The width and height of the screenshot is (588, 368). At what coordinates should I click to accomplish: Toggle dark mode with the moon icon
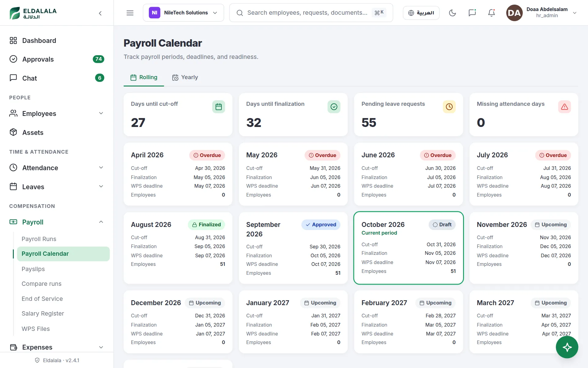click(452, 13)
